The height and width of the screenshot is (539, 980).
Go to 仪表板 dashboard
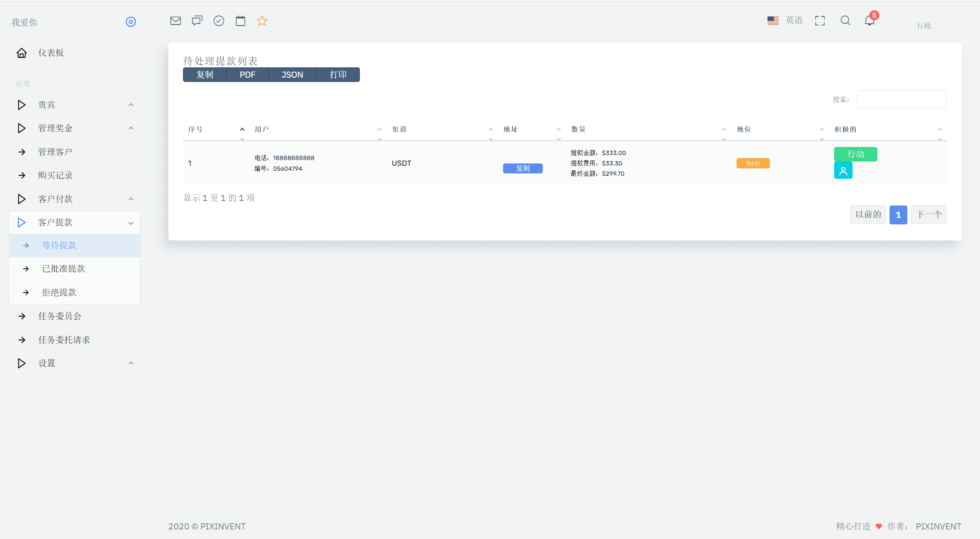[x=51, y=53]
